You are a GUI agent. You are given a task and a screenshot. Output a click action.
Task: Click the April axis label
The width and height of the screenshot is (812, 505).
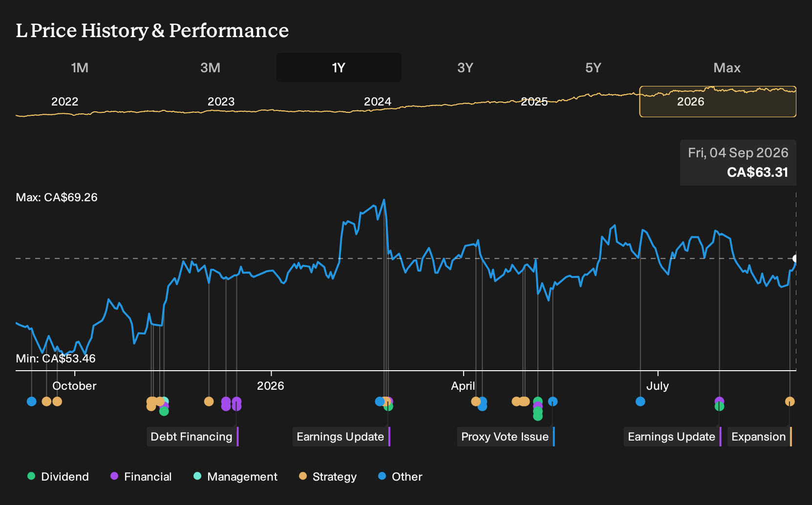tap(463, 386)
